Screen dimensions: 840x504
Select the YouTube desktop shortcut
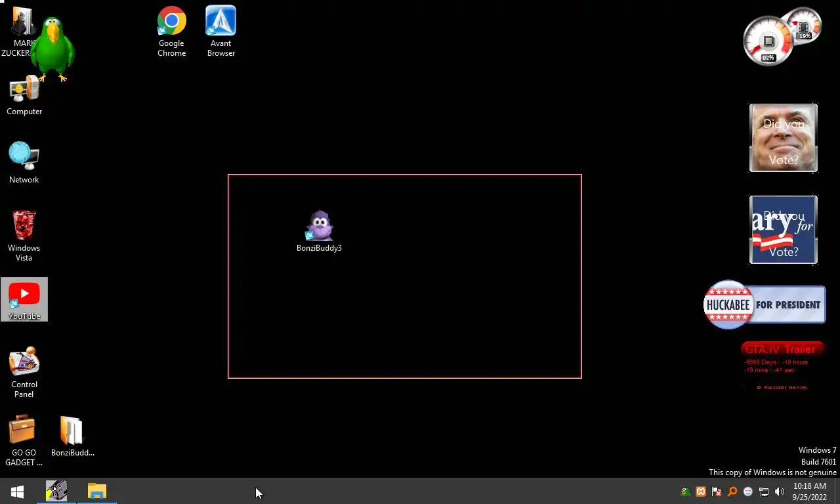pyautogui.click(x=24, y=299)
